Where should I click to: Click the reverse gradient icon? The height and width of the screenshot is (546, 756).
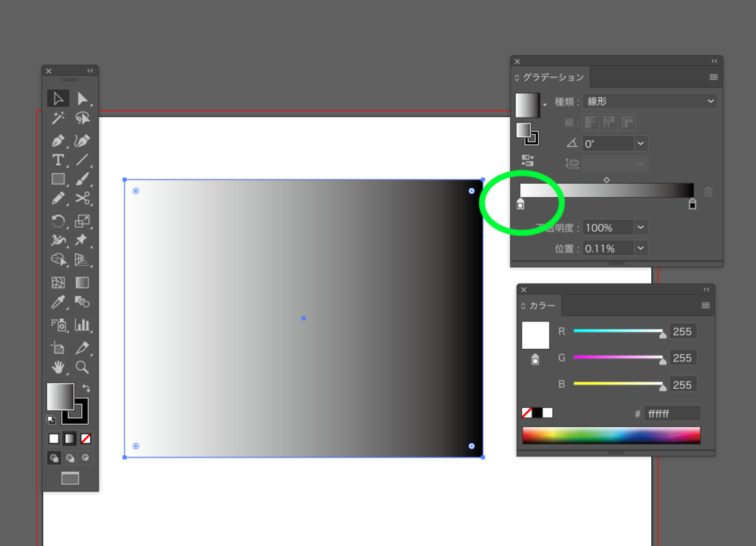coord(528,160)
